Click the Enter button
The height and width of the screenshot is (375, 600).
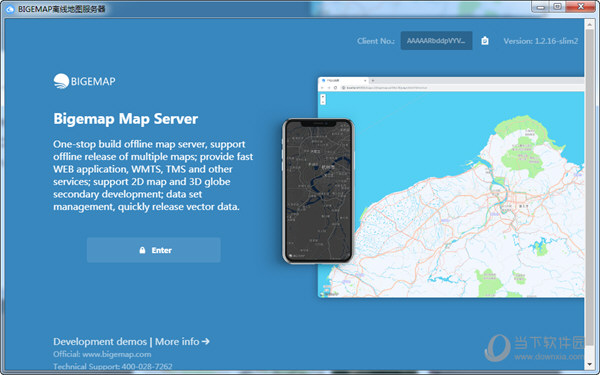(x=153, y=250)
